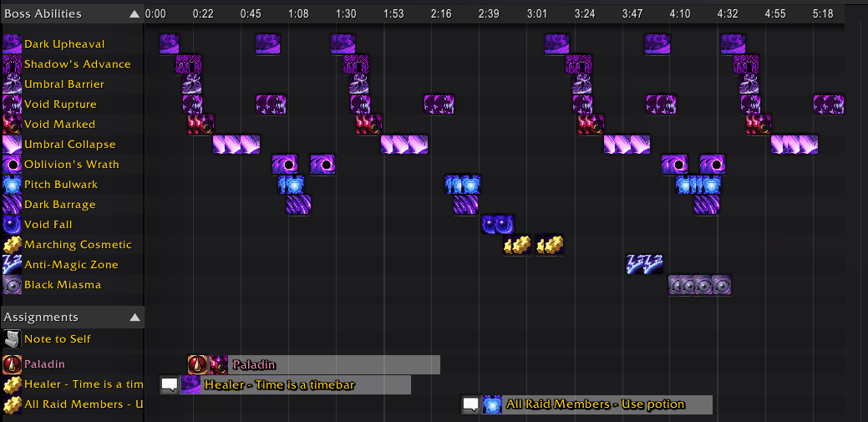This screenshot has height=422, width=868.
Task: Select the first Umbral Barrier marker on the timeline
Action: (191, 84)
